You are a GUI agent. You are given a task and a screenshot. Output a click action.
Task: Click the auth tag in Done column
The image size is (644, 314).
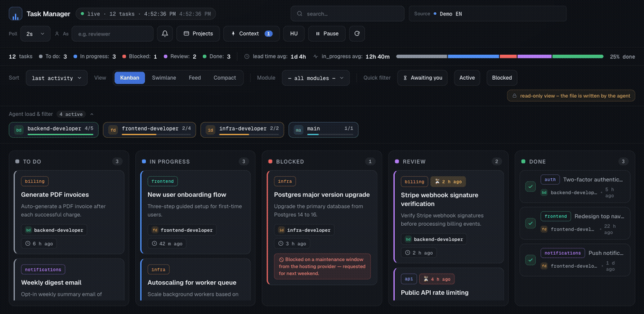[x=550, y=180]
